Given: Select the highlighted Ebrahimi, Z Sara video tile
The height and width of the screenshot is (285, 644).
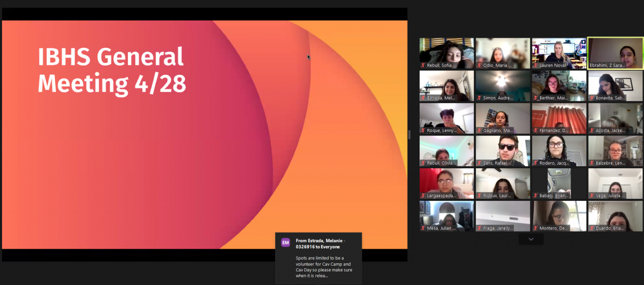Looking at the screenshot, I should pyautogui.click(x=615, y=53).
